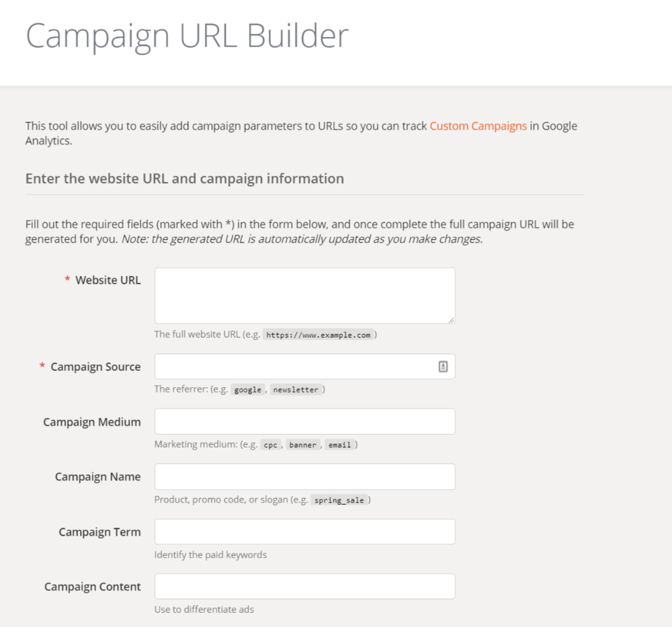Click the https://www.example.com example code
The image size is (672, 627).
[319, 335]
